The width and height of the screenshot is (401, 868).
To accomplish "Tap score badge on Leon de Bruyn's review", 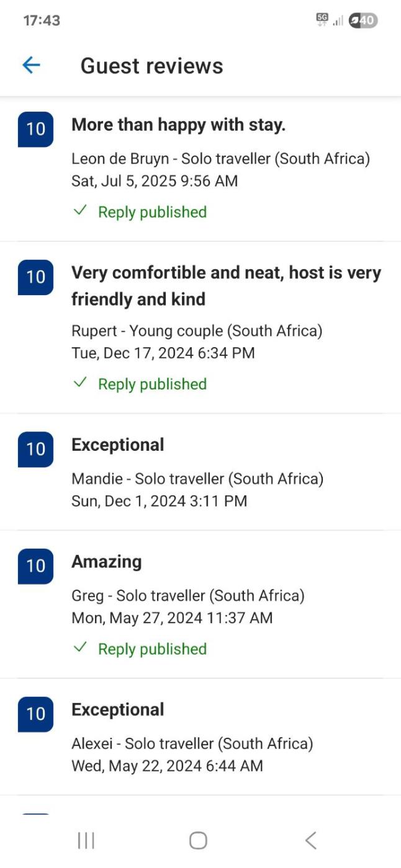I will click(35, 129).
